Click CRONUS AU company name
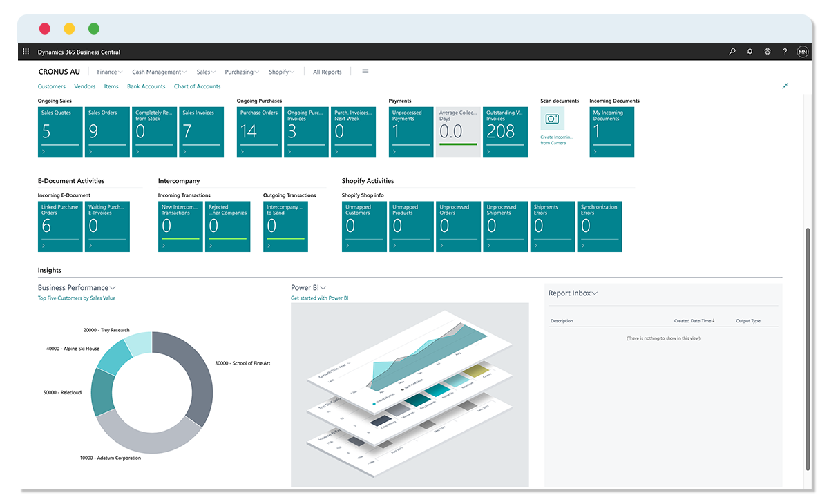This screenshot has height=504, width=829. pos(59,72)
